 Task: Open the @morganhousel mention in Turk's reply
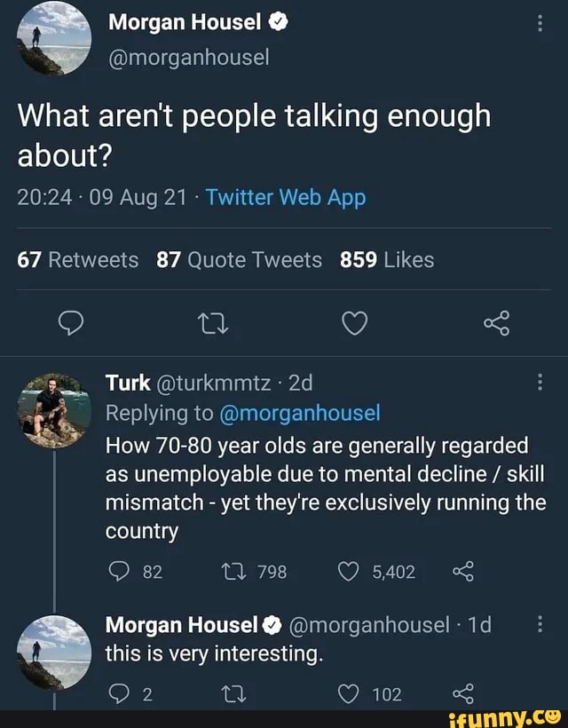point(299,413)
